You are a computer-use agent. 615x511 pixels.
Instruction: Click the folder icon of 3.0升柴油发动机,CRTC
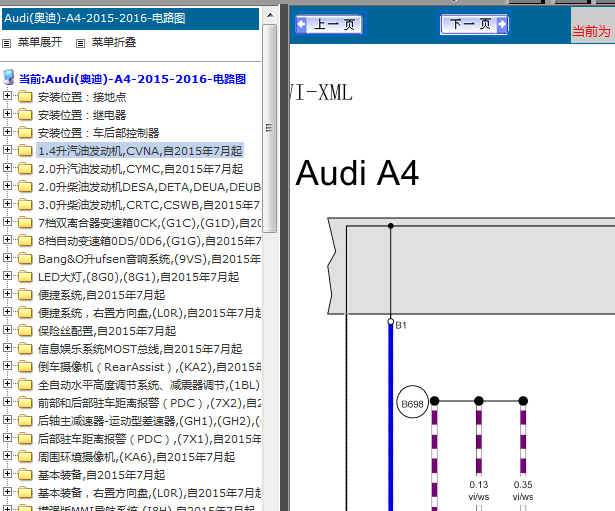point(25,205)
